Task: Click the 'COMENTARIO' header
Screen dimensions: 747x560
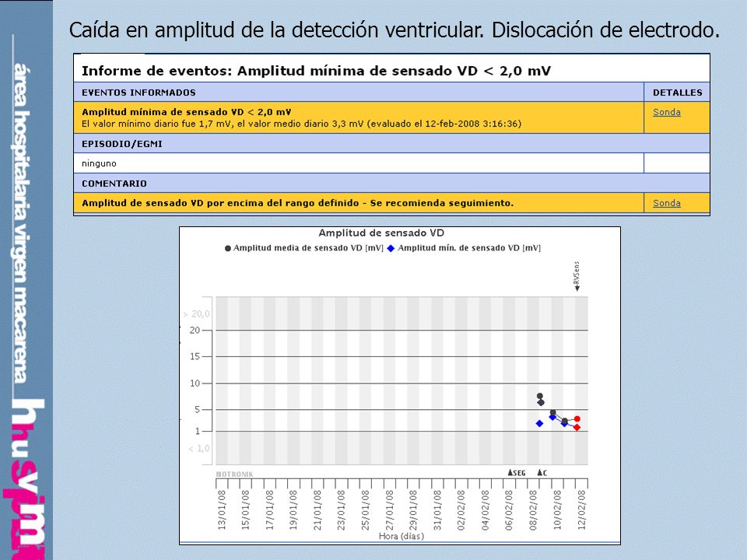Action: [114, 184]
